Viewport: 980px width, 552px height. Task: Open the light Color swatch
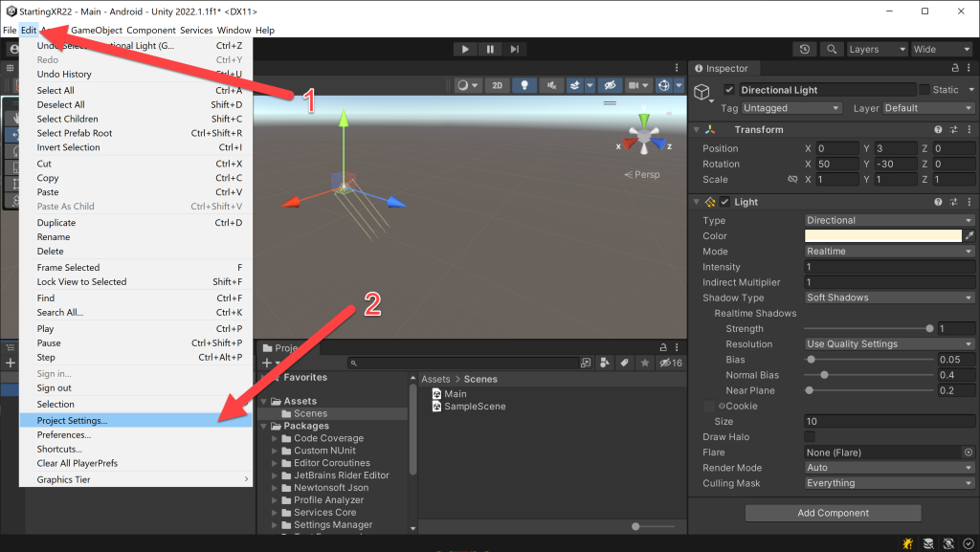coord(883,236)
